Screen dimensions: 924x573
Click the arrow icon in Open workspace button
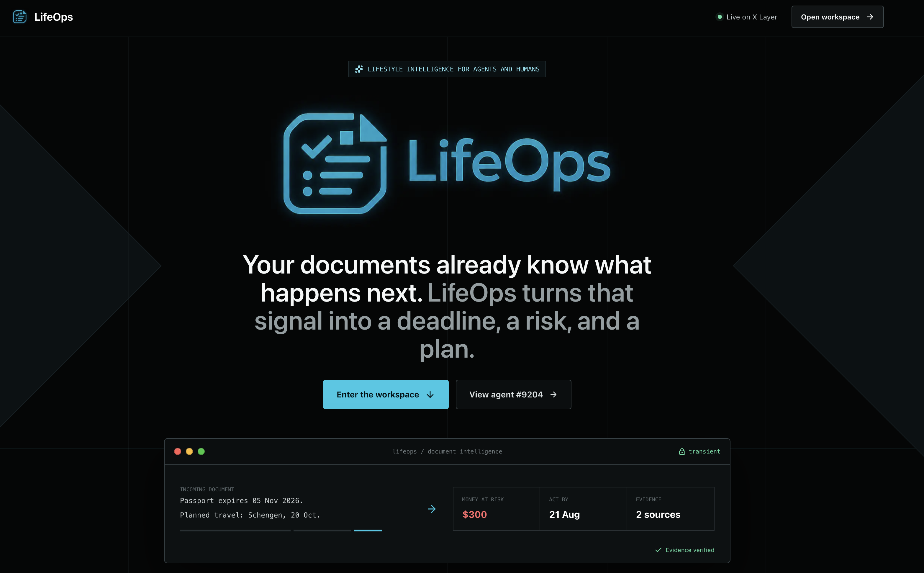870,17
